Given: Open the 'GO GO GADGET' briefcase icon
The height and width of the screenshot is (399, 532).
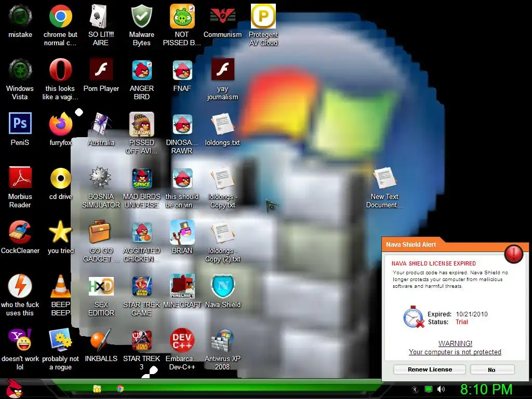Looking at the screenshot, I should 99,232.
